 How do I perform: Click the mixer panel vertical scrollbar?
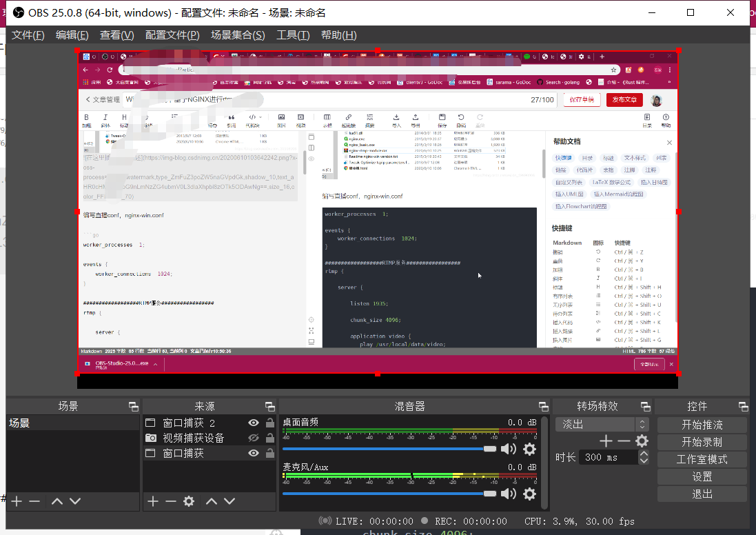(544, 462)
